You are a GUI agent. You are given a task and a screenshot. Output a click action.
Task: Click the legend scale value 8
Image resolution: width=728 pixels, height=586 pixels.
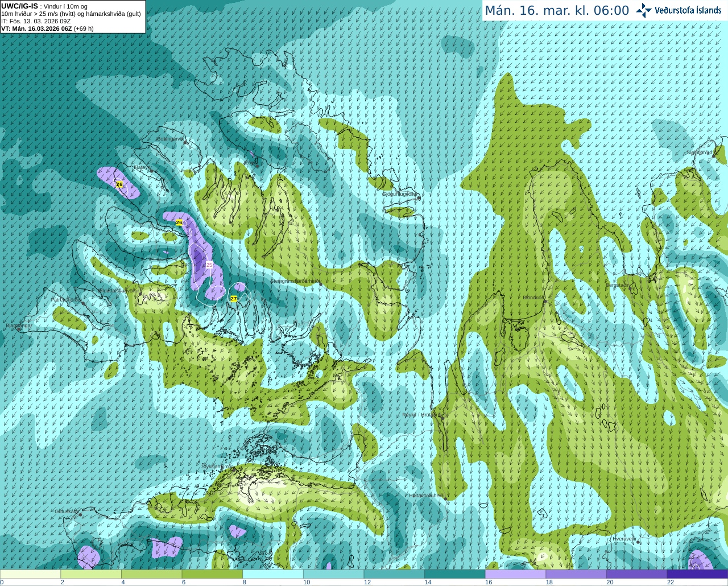pyautogui.click(x=245, y=582)
